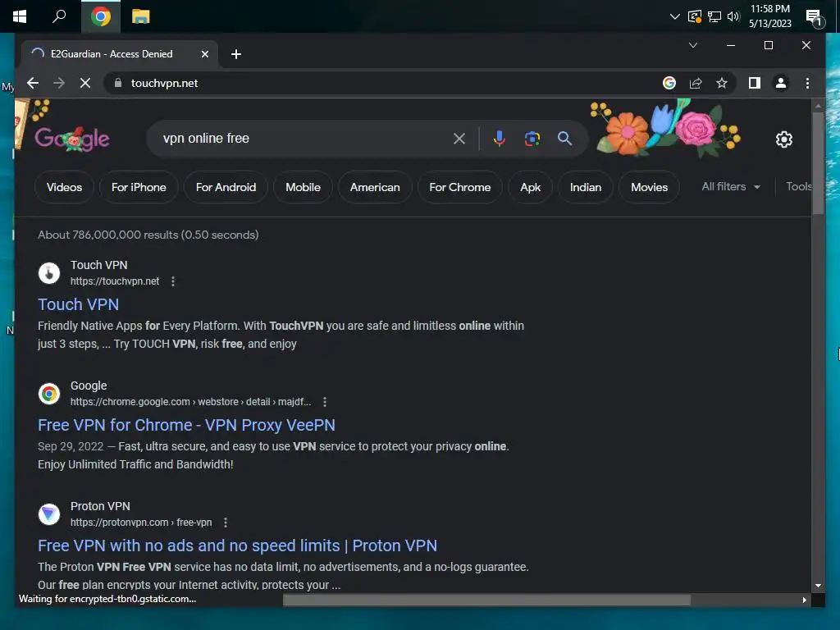840x630 pixels.
Task: Click the Proton VPN favicon
Action: [x=48, y=514]
